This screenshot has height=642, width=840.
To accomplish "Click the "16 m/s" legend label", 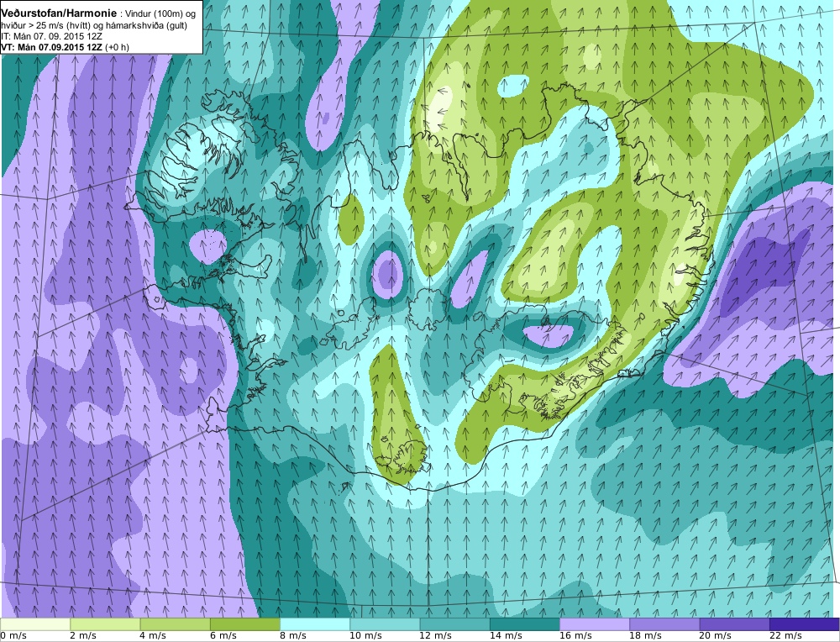I will (x=576, y=636).
